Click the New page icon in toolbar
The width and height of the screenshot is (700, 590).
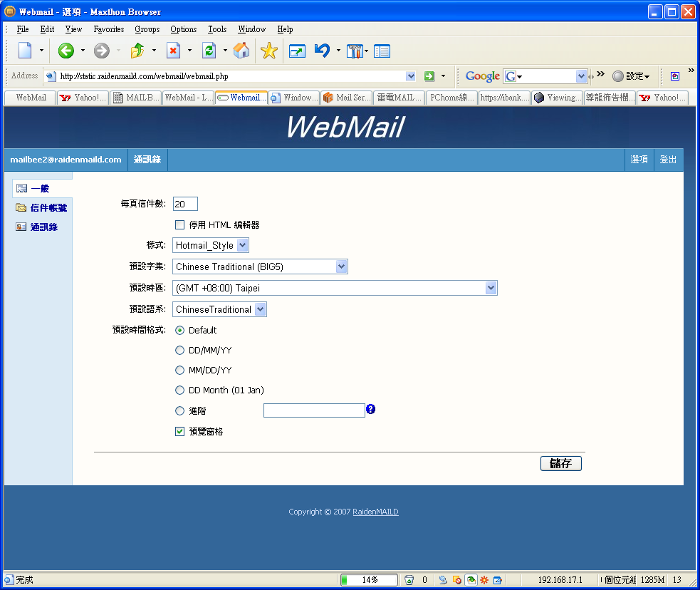25,51
